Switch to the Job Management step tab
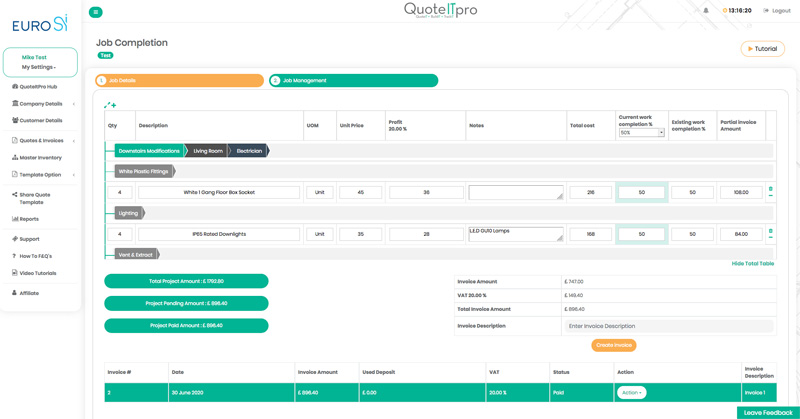The height and width of the screenshot is (419, 800). (x=353, y=80)
